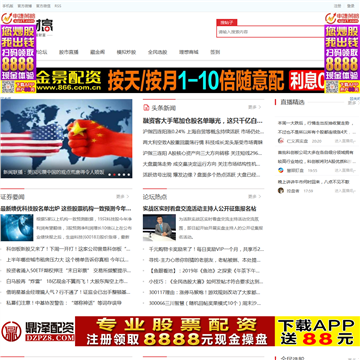Expand 更多 in 头条新闻 section

tap(255, 107)
